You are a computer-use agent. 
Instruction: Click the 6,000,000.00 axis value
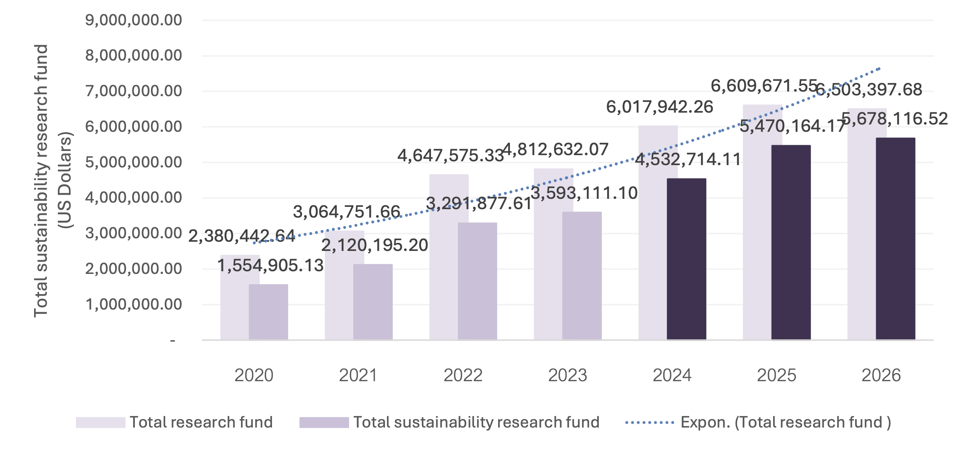(134, 127)
